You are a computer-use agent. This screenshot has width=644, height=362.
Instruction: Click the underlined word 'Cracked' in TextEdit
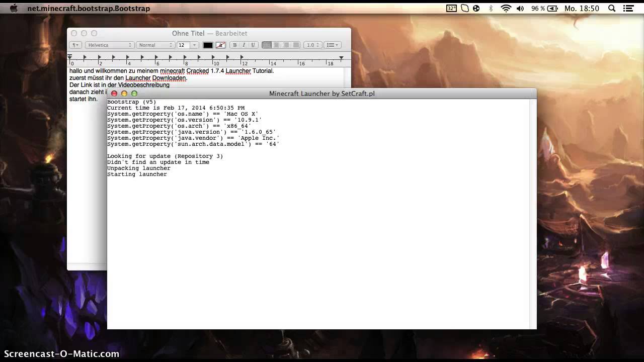pos(198,71)
